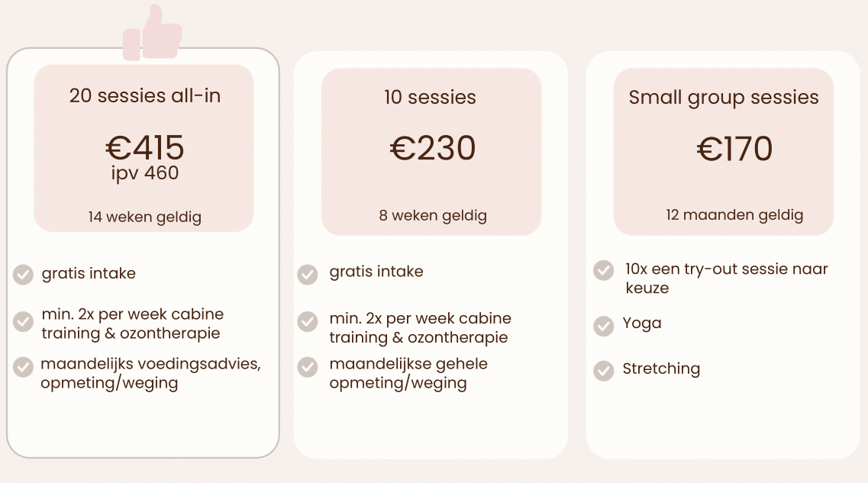Click the €415 price

[144, 147]
